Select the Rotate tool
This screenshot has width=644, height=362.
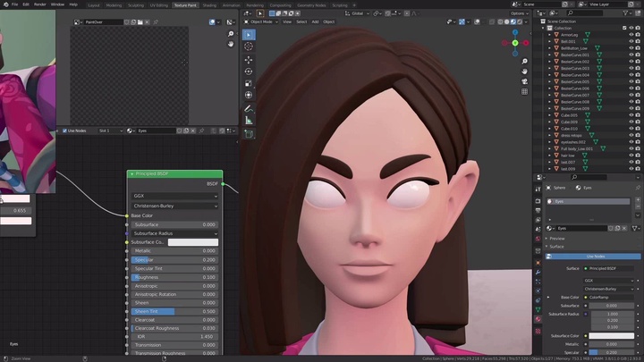click(249, 72)
